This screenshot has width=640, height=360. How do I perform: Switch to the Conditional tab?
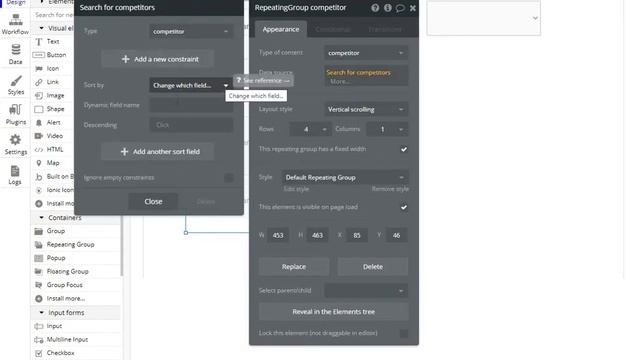(x=333, y=29)
